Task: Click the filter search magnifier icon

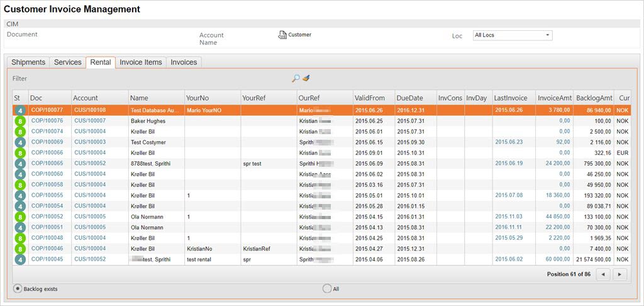Action: 296,79
